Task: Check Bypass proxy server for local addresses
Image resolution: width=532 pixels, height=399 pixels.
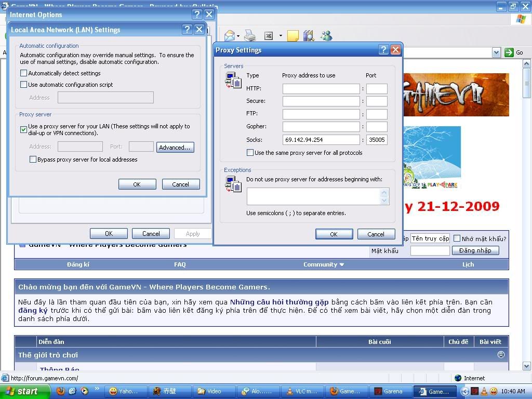Action: click(x=33, y=159)
